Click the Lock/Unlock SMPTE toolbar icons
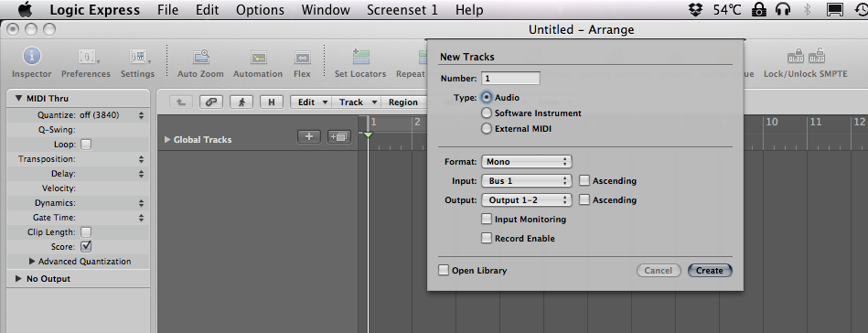 [x=806, y=56]
